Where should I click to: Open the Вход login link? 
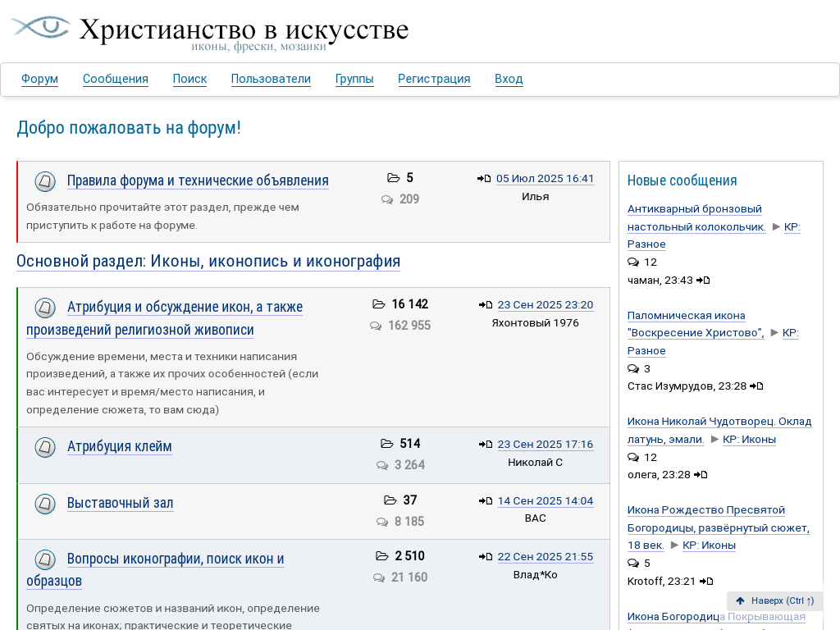pyautogui.click(x=509, y=79)
